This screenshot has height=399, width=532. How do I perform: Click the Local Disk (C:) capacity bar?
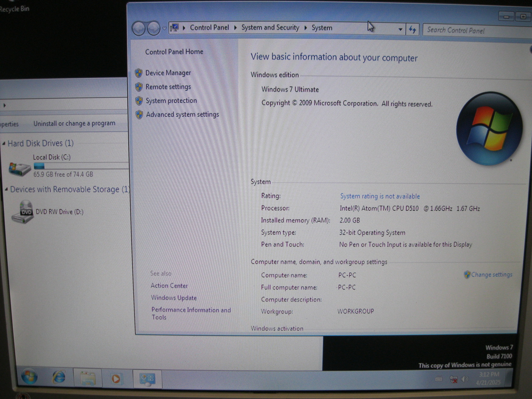[81, 166]
